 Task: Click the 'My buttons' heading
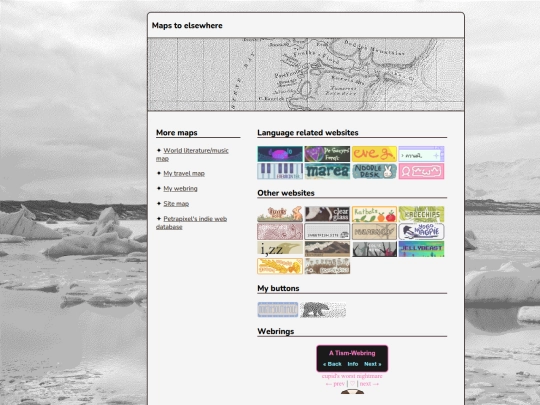pyautogui.click(x=278, y=288)
